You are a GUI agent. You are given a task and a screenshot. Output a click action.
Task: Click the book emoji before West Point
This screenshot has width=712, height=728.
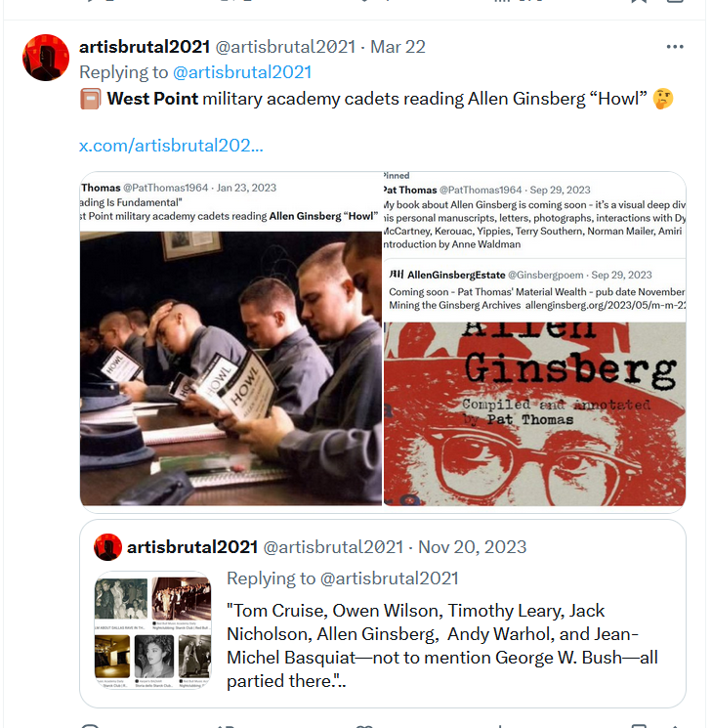(x=90, y=99)
